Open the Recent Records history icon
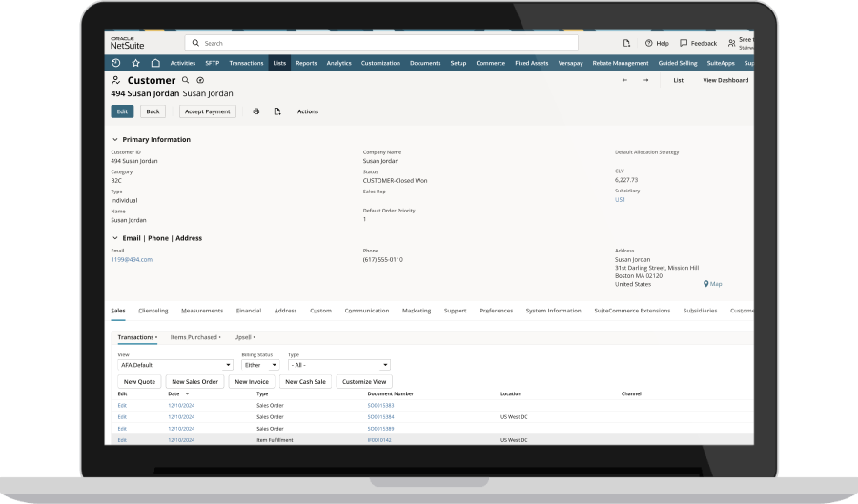Image resolution: width=858 pixels, height=504 pixels. (x=116, y=63)
